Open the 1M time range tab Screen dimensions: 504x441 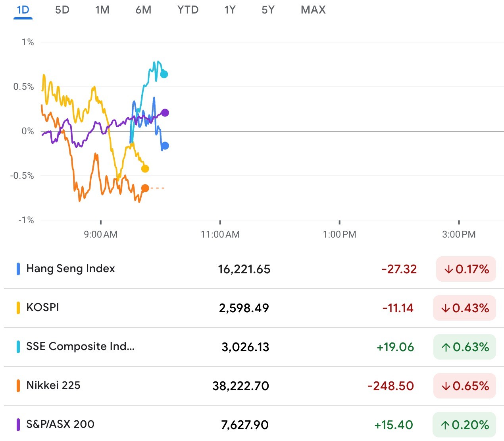tap(102, 10)
